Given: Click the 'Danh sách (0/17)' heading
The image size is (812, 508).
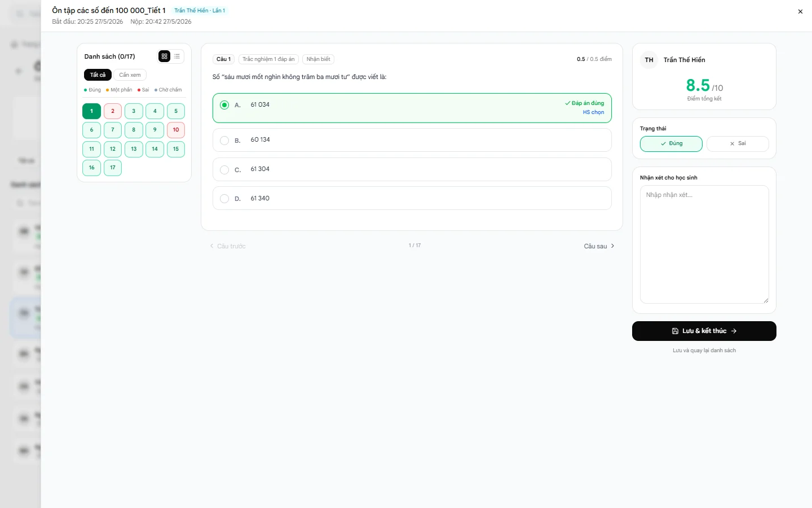Looking at the screenshot, I should pyautogui.click(x=110, y=56).
